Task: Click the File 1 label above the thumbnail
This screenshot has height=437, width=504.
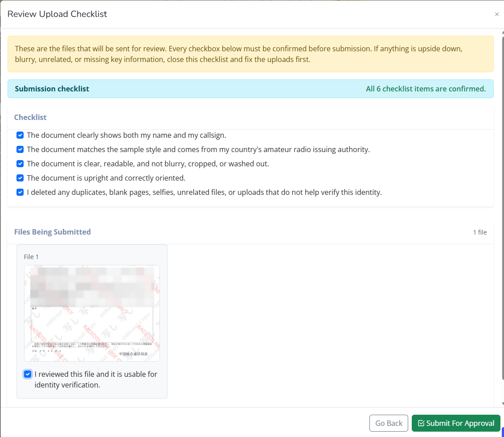Action: click(x=31, y=257)
